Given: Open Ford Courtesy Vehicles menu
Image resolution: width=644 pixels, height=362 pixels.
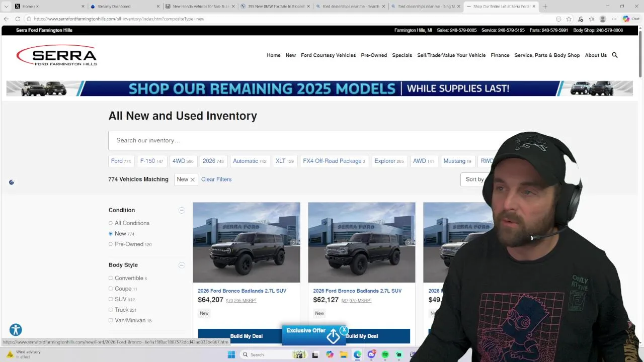Looking at the screenshot, I should (x=329, y=55).
